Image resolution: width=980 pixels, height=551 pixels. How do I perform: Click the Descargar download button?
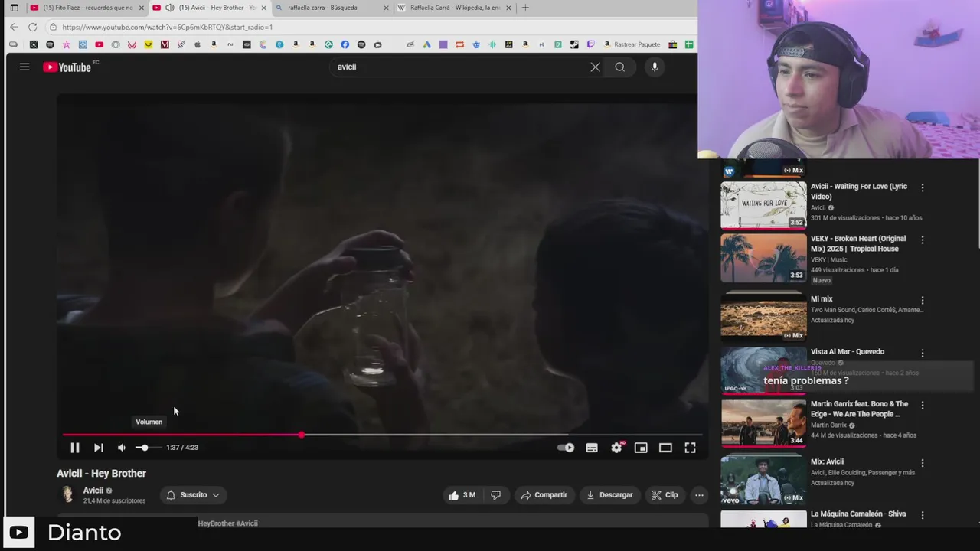click(609, 495)
